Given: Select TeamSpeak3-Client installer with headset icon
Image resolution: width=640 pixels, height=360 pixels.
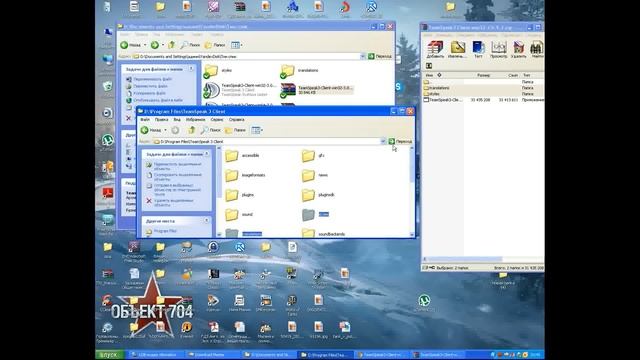Looking at the screenshot, I should pyautogui.click(x=240, y=90).
